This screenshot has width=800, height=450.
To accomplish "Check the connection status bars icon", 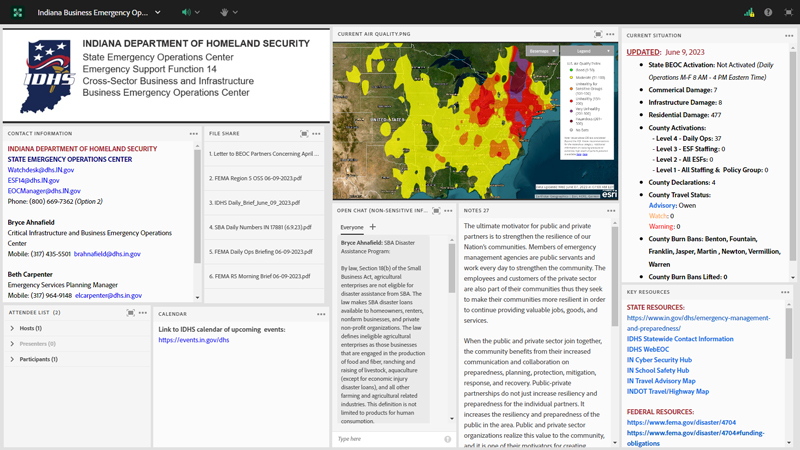I will click(749, 13).
